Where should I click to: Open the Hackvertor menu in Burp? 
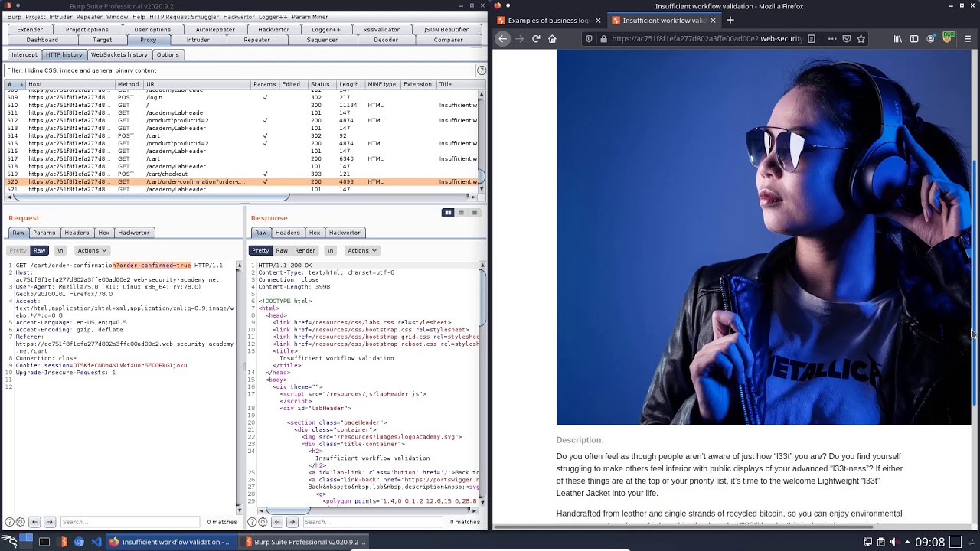pos(239,17)
